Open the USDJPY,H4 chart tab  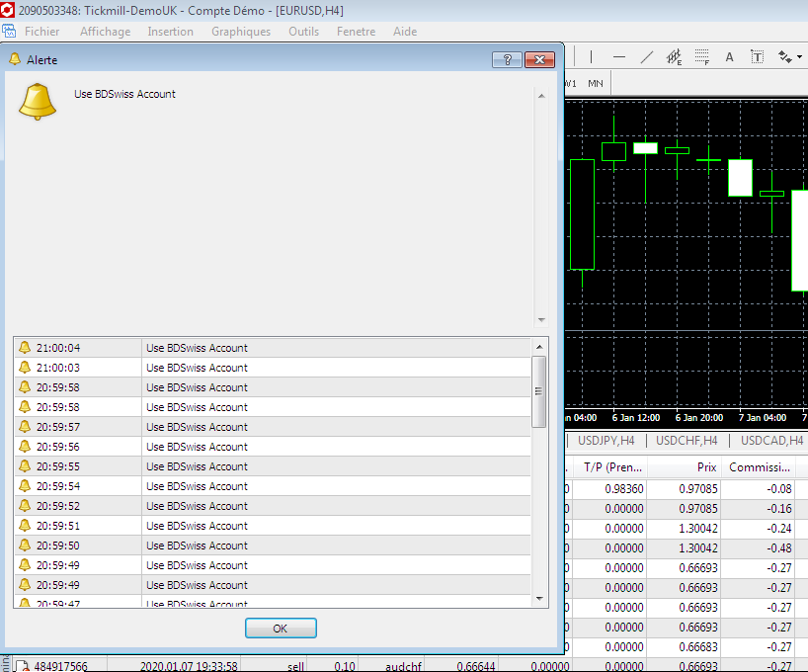606,441
